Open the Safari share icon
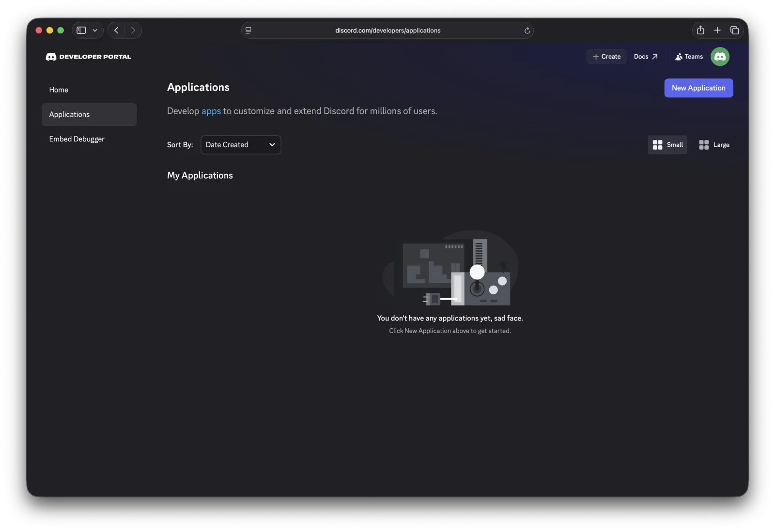775x532 pixels. [700, 30]
